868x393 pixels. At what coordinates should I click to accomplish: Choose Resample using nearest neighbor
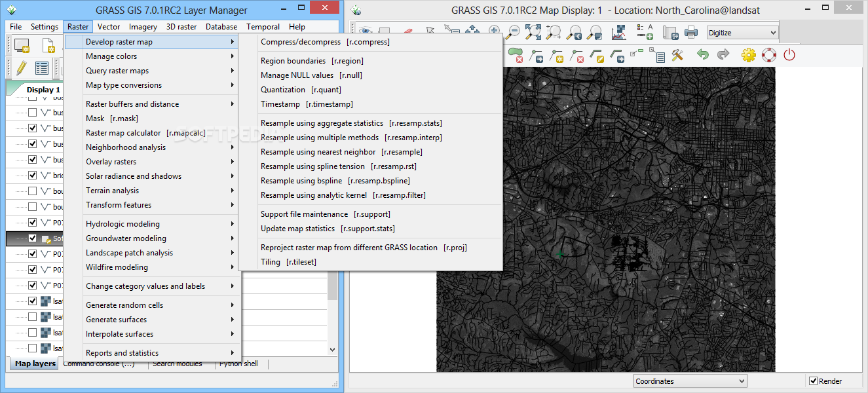coord(371,152)
